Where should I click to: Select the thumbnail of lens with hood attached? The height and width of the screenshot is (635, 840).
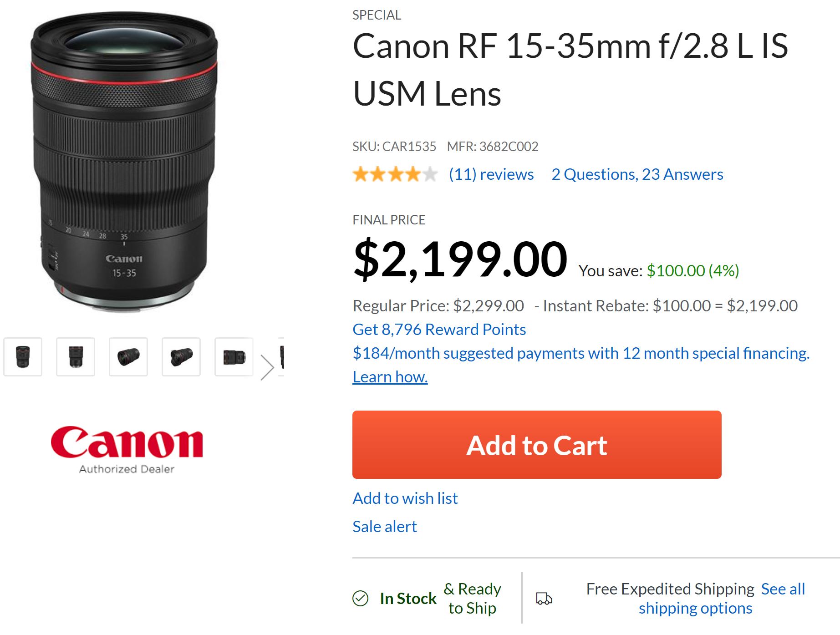coord(181,357)
